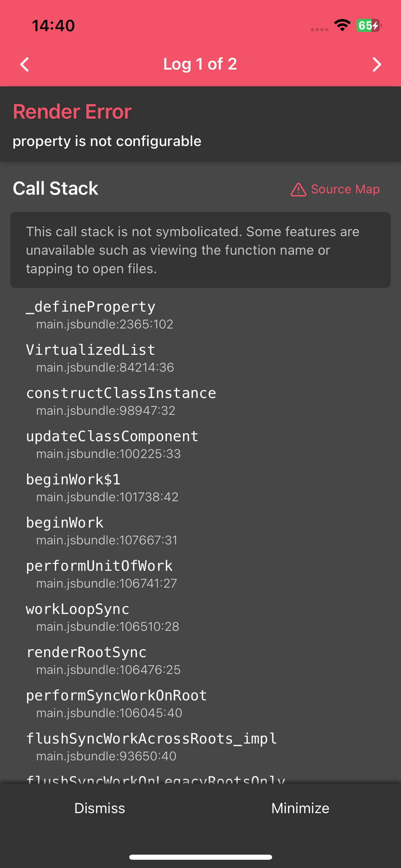Tap the battery charging indicator
401x868 pixels.
point(369,25)
